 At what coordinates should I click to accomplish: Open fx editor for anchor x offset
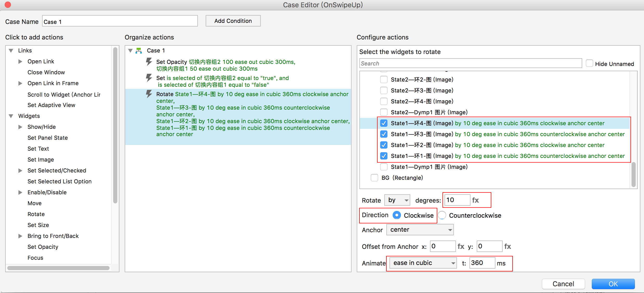pos(461,246)
